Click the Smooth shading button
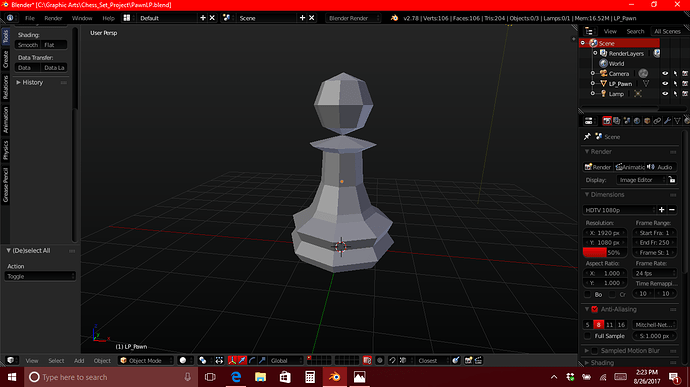Screen dimensions: 690x387 pos(28,45)
